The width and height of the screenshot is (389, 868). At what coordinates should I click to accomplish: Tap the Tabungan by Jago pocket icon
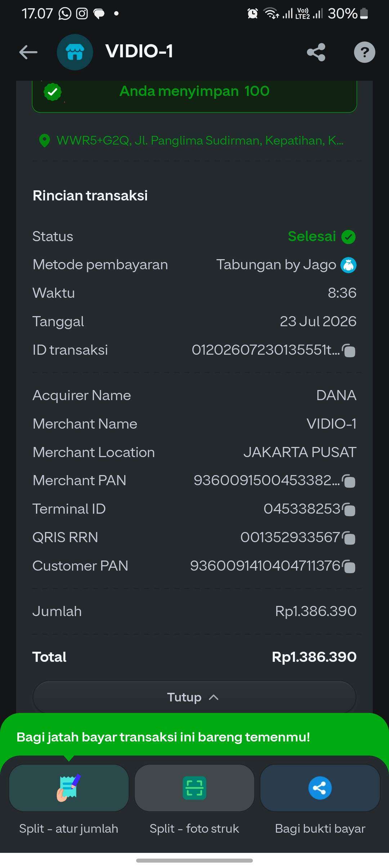(348, 265)
